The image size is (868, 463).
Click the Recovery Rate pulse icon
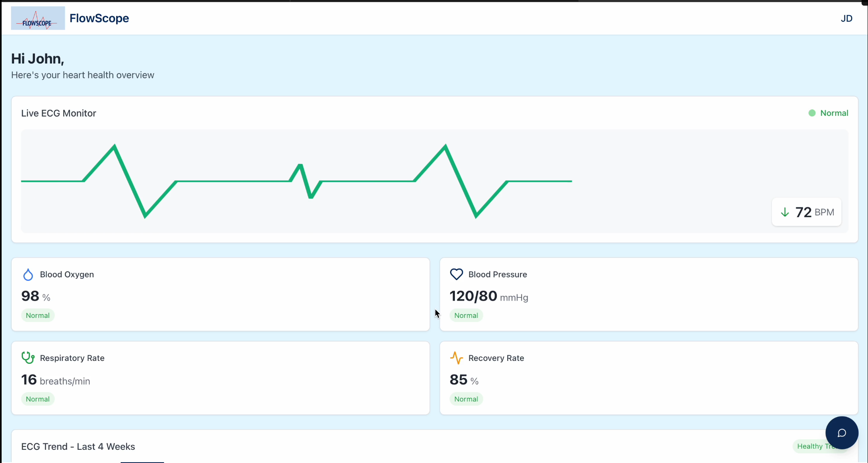click(456, 358)
